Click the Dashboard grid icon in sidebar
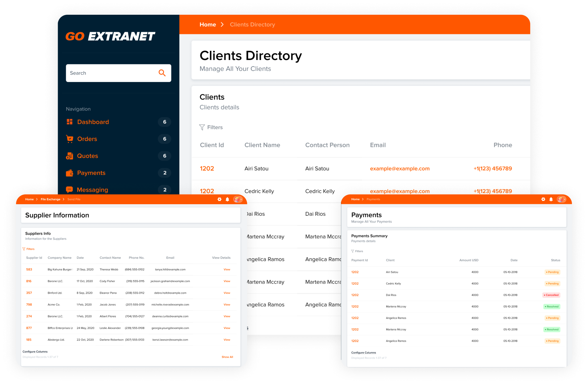The image size is (588, 385). pyautogui.click(x=69, y=122)
